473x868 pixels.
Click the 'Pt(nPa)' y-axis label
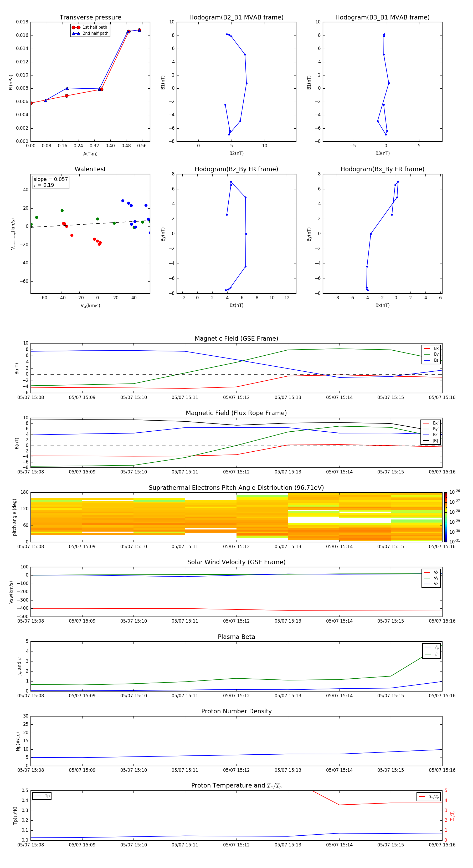[11, 82]
